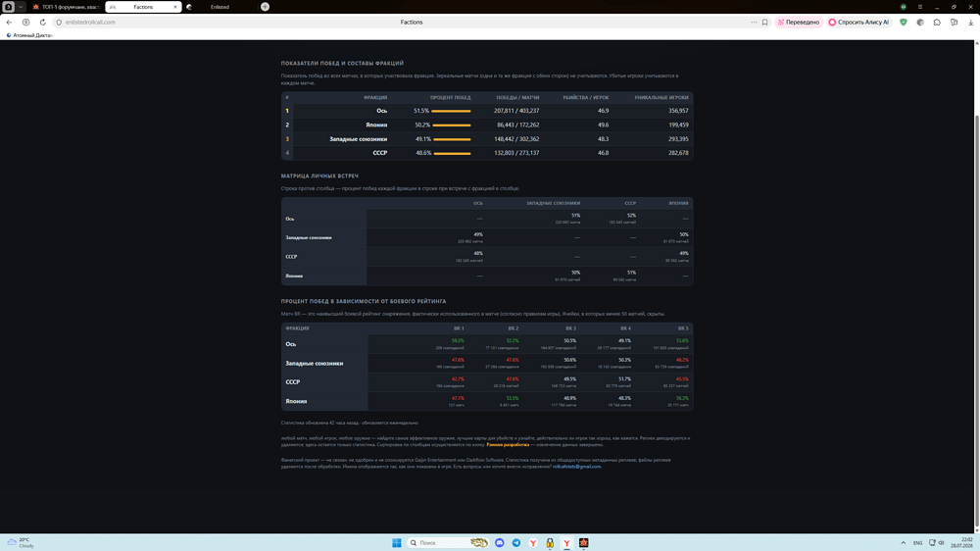Open the padlock app in taskbar
The height and width of the screenshot is (551, 980).
click(x=550, y=543)
